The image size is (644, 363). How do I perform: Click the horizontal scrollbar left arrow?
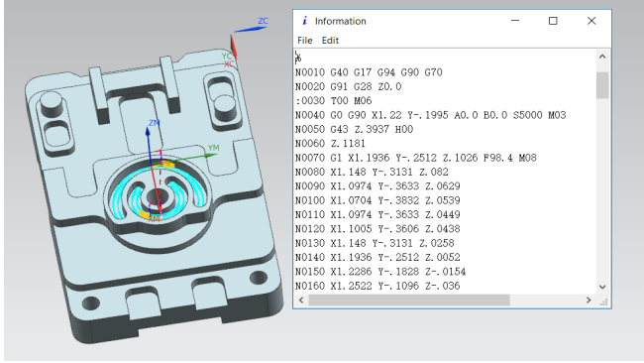point(301,301)
